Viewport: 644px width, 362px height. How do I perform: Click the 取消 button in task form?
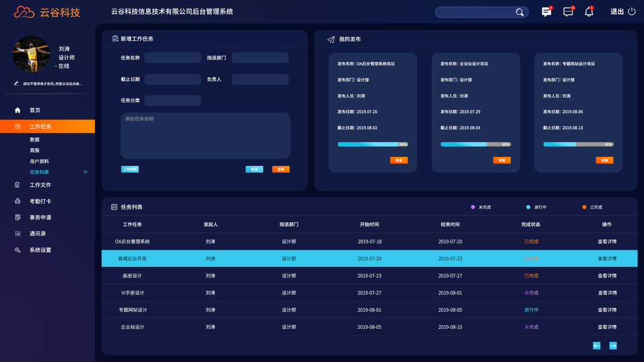[254, 169]
